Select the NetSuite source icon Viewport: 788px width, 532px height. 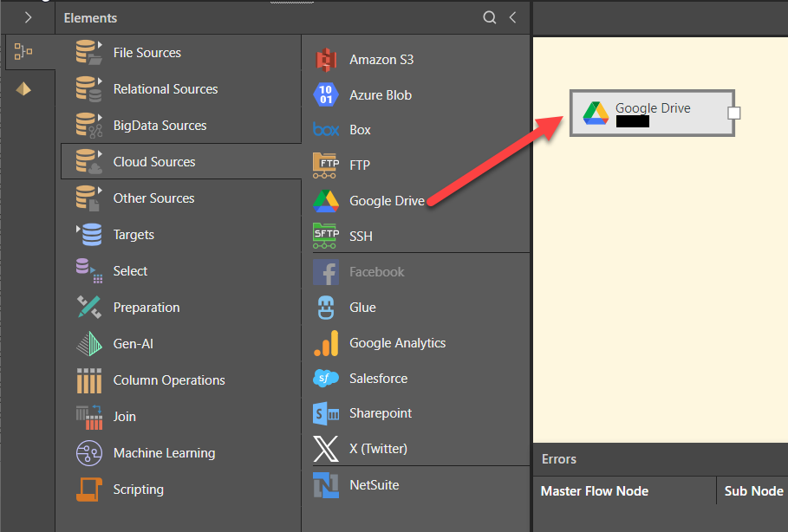click(x=326, y=485)
